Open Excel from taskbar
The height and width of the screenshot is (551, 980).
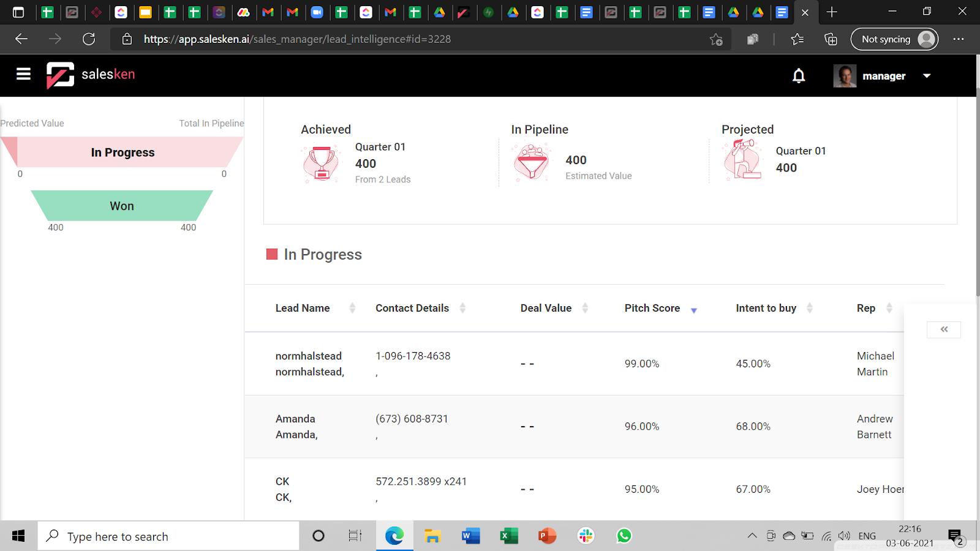pyautogui.click(x=509, y=536)
